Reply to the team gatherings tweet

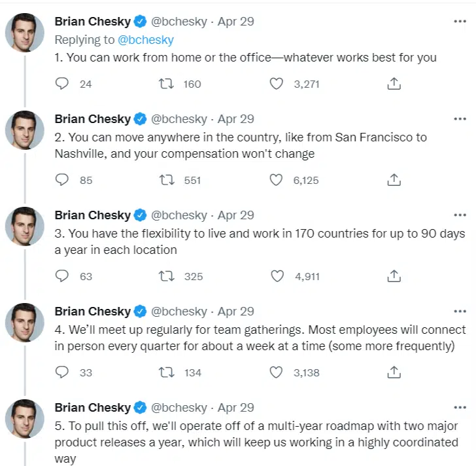click(x=63, y=372)
